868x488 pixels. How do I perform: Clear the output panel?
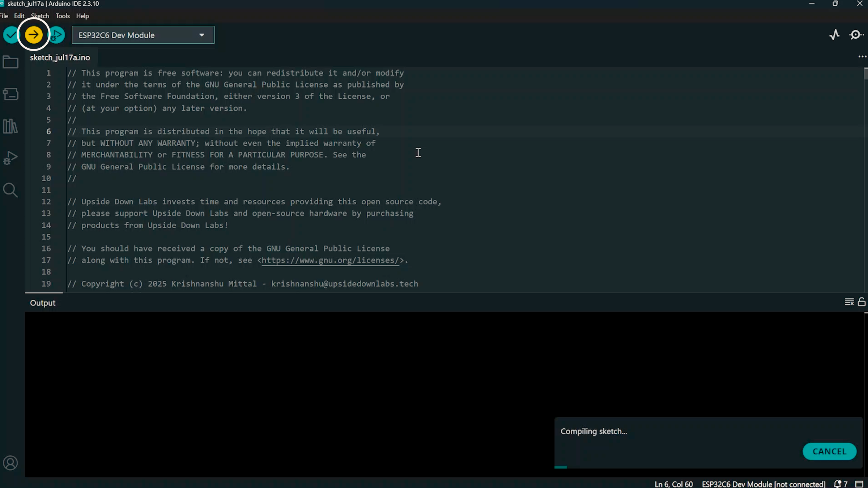(x=849, y=302)
